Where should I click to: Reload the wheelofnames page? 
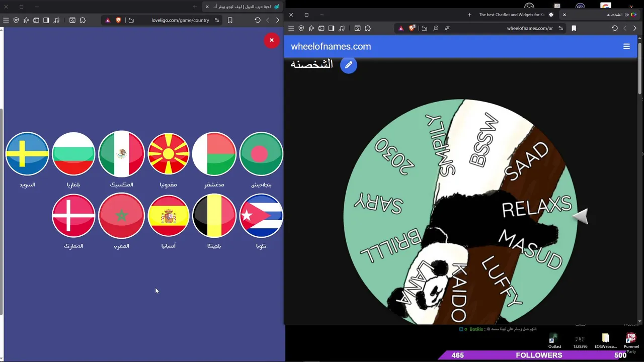615,28
